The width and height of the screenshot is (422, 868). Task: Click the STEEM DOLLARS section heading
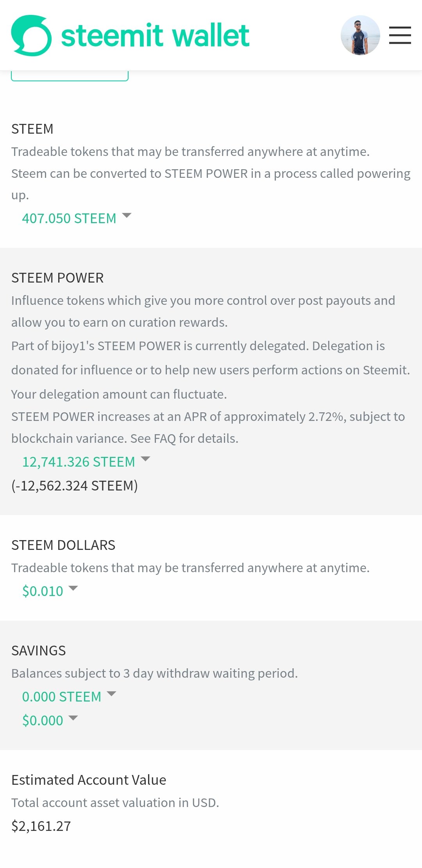coord(63,545)
